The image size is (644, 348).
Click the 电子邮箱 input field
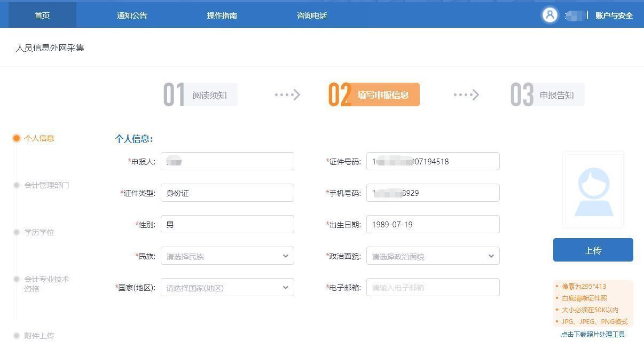pos(433,287)
